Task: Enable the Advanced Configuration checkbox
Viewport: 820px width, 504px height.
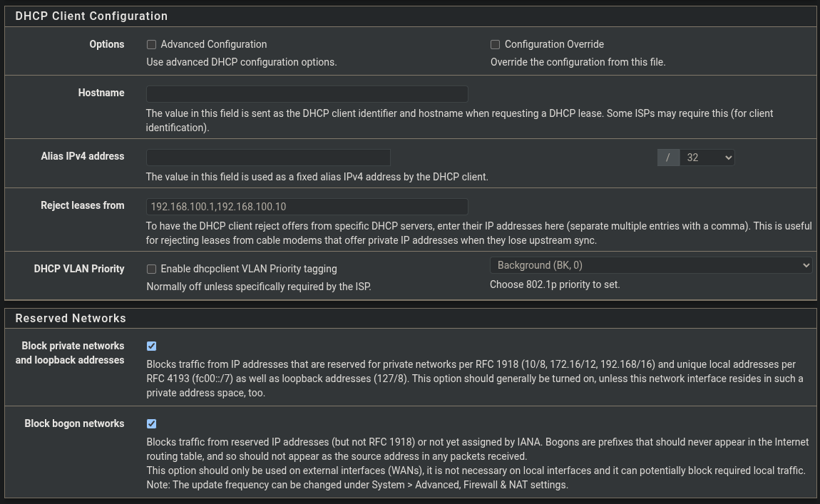Action: (151, 44)
